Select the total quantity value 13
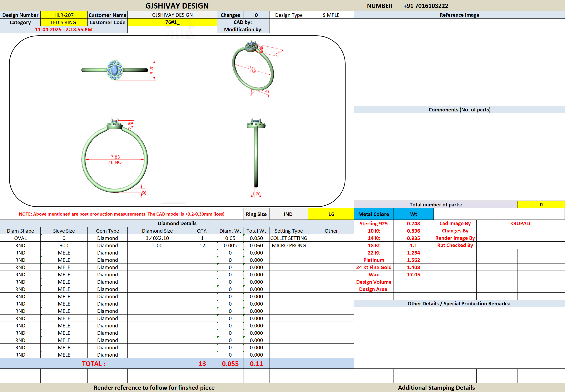The image size is (565, 392). [x=202, y=363]
